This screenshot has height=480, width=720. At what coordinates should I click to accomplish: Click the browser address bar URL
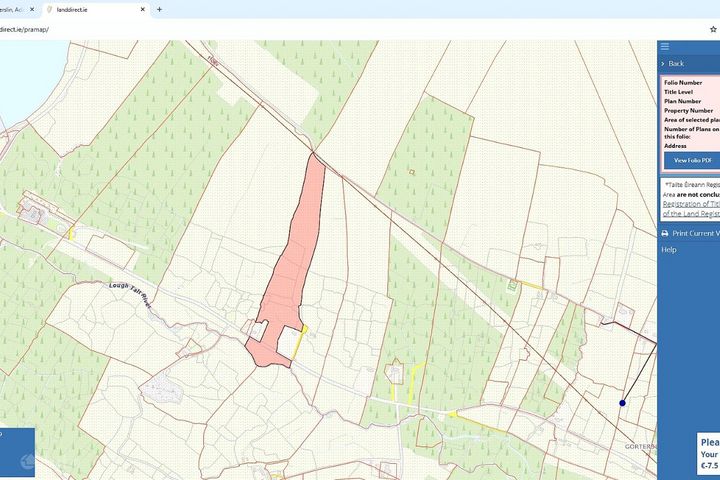coord(24,29)
